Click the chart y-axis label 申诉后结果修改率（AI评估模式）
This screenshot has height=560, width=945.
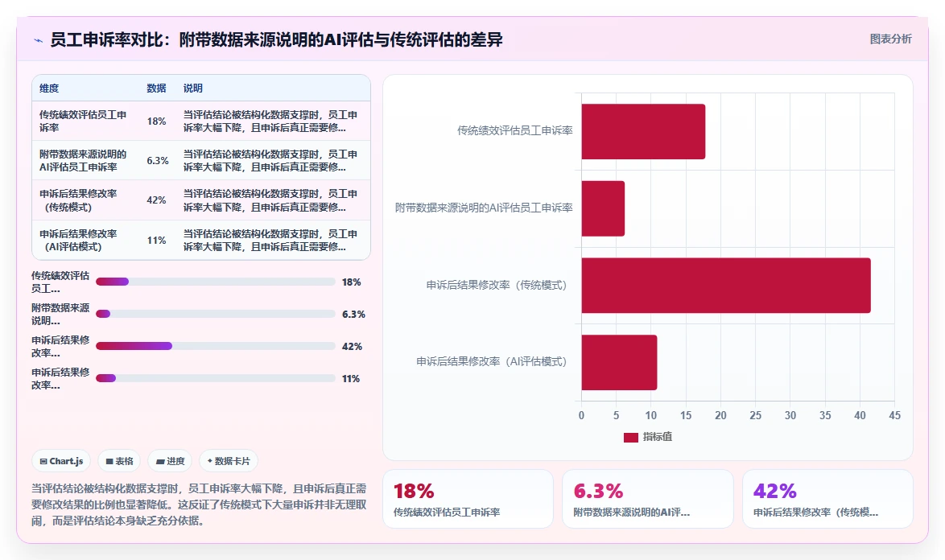pyautogui.click(x=494, y=362)
